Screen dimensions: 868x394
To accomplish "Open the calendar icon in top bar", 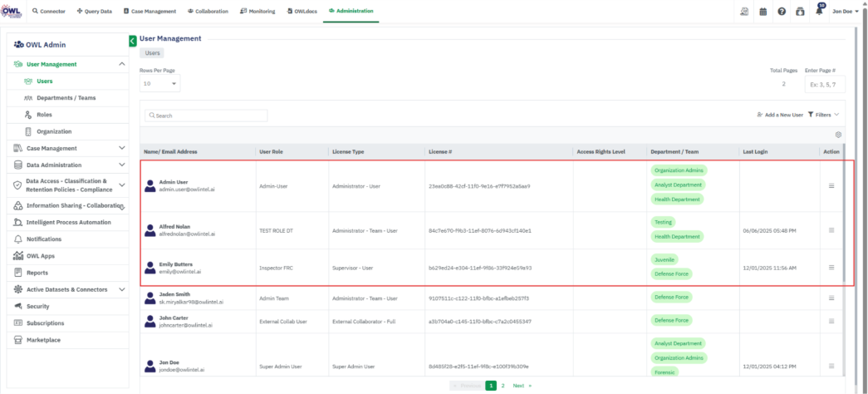I will click(763, 11).
